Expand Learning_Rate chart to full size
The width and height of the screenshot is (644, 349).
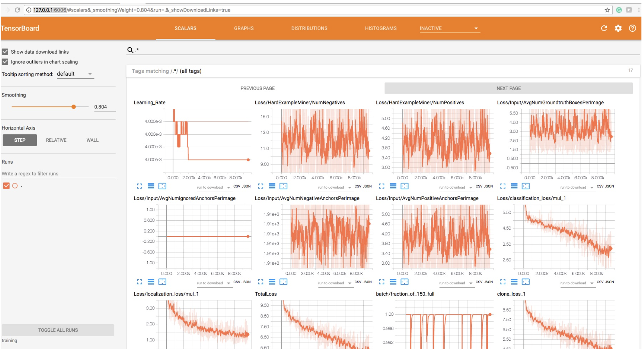click(139, 186)
